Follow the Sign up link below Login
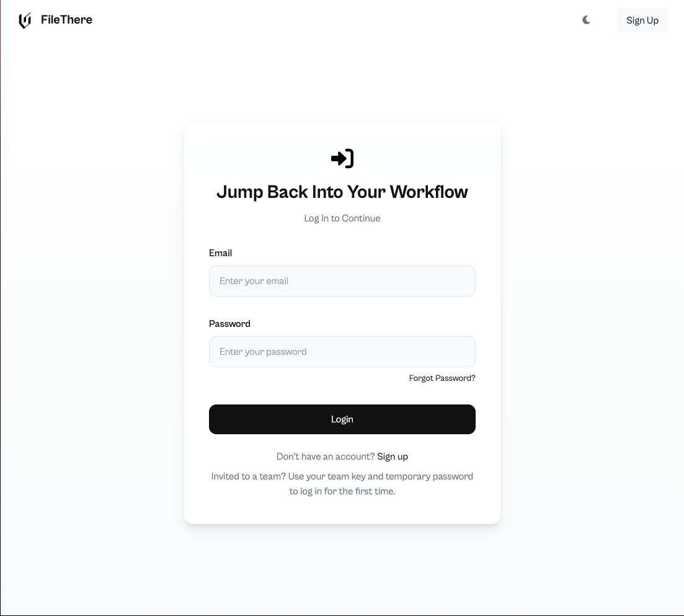The width and height of the screenshot is (684, 616). (x=393, y=457)
